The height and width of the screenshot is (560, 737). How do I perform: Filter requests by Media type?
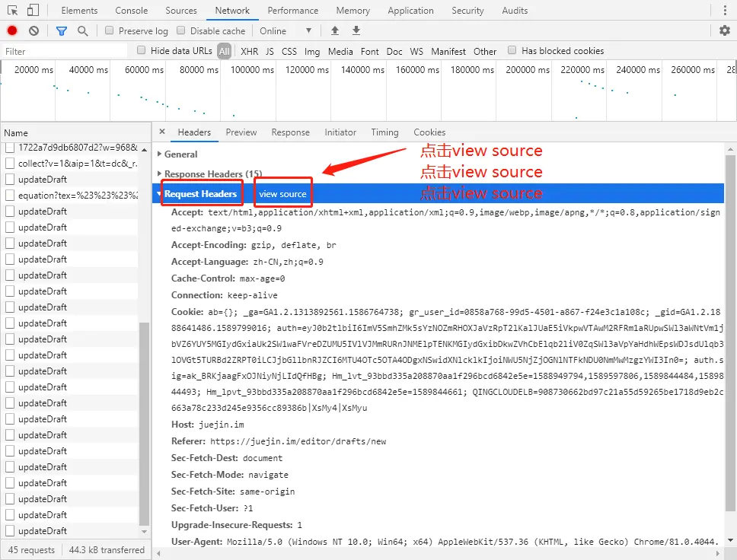(340, 51)
